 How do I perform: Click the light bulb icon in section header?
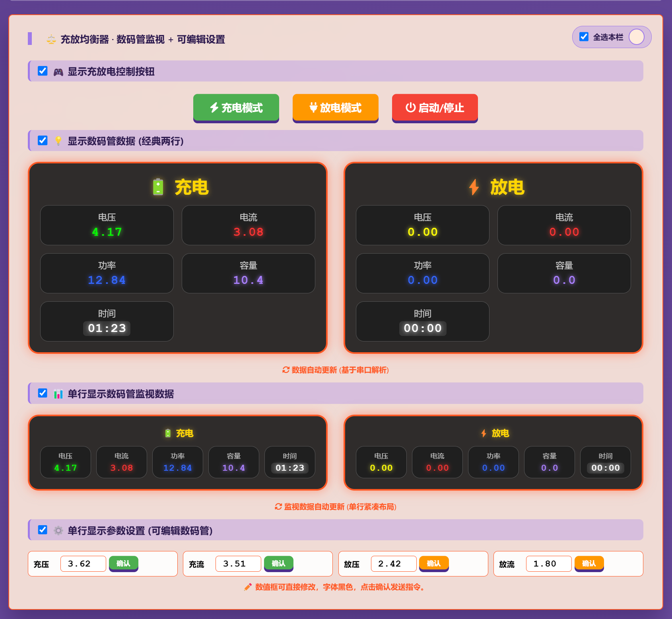(58, 141)
